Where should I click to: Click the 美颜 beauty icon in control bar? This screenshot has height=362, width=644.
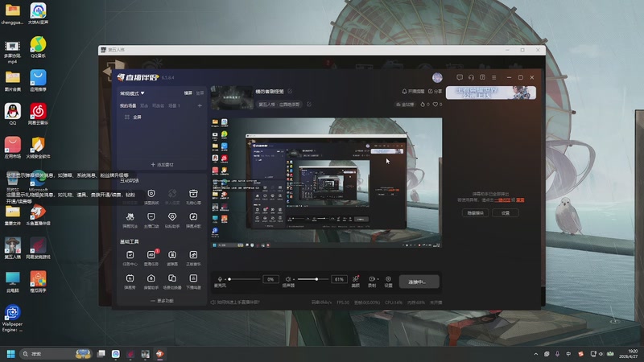point(356,281)
